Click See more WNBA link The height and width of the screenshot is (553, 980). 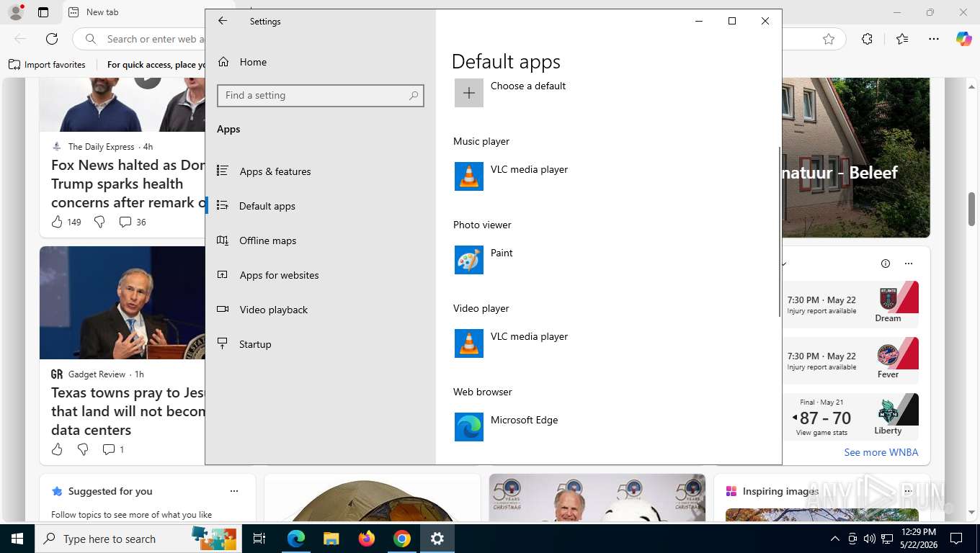881,452
